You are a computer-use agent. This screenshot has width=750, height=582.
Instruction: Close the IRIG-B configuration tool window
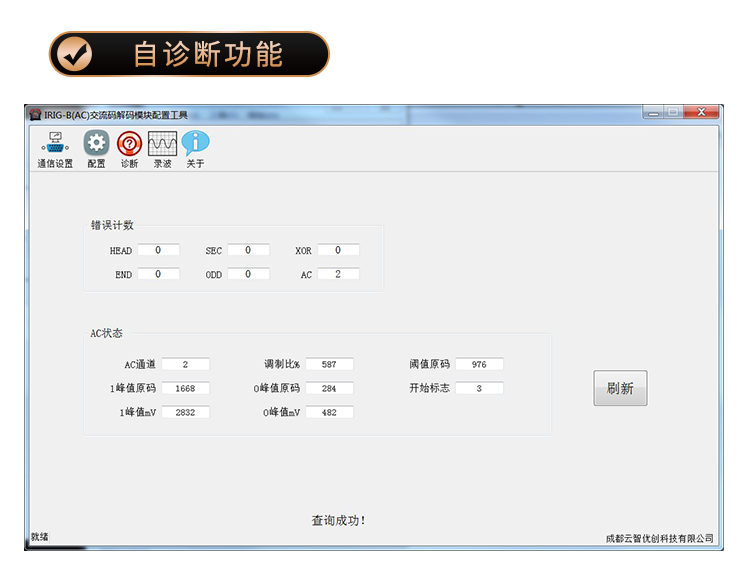(x=701, y=112)
